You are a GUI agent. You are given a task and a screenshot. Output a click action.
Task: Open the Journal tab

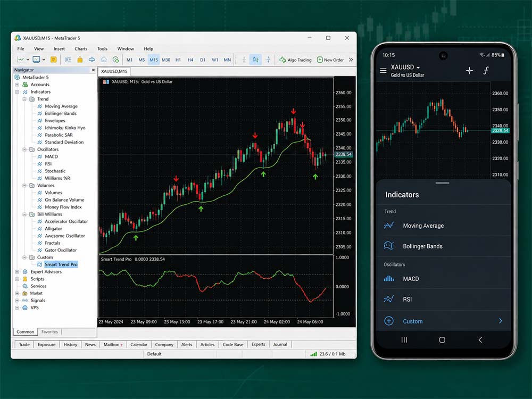[280, 344]
